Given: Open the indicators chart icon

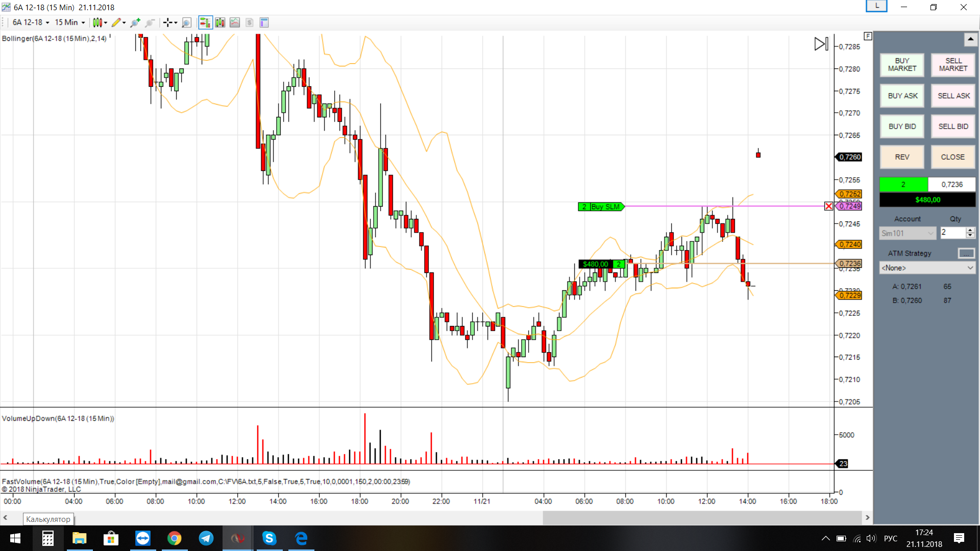Looking at the screenshot, I should click(235, 22).
